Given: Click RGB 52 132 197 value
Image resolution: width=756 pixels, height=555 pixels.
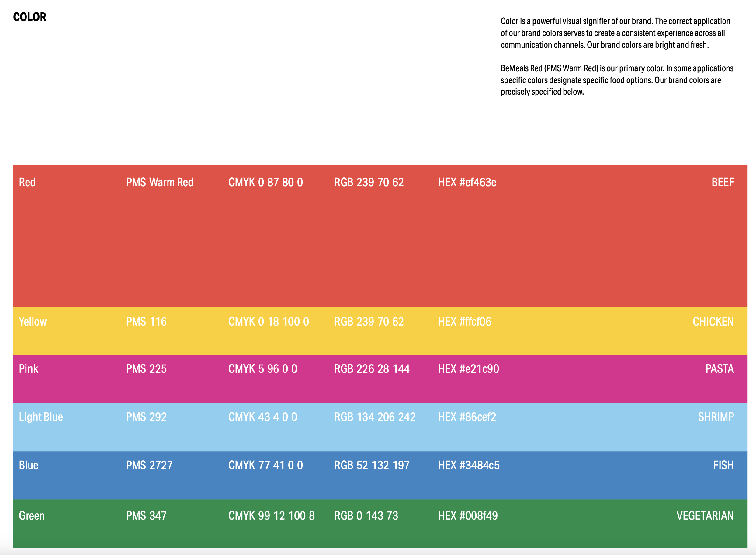Looking at the screenshot, I should point(372,465).
